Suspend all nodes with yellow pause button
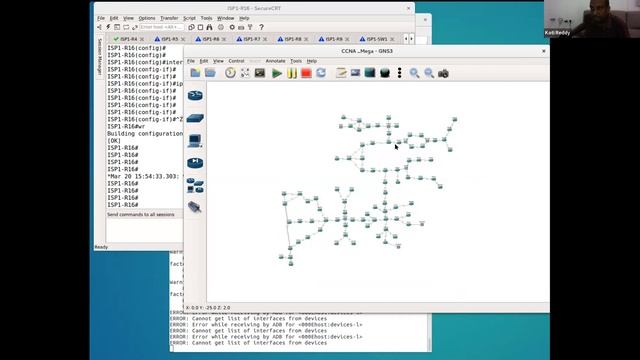 292,73
